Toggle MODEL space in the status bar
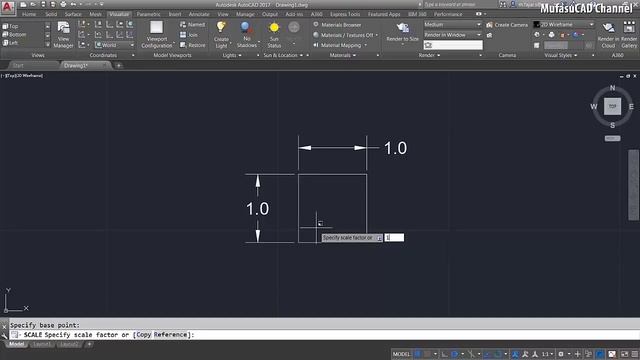The width and height of the screenshot is (640, 360). pyautogui.click(x=401, y=354)
